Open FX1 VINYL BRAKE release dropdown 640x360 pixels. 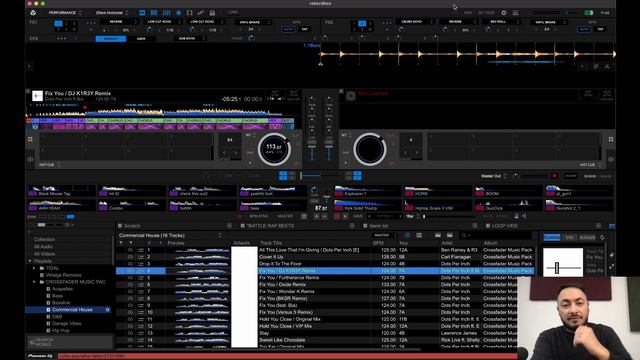pos(253,22)
